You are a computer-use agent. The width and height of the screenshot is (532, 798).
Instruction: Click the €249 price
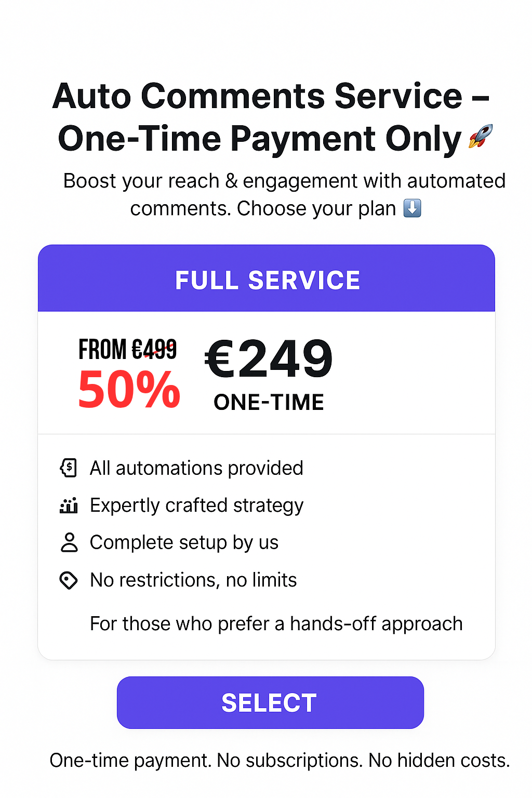(269, 358)
